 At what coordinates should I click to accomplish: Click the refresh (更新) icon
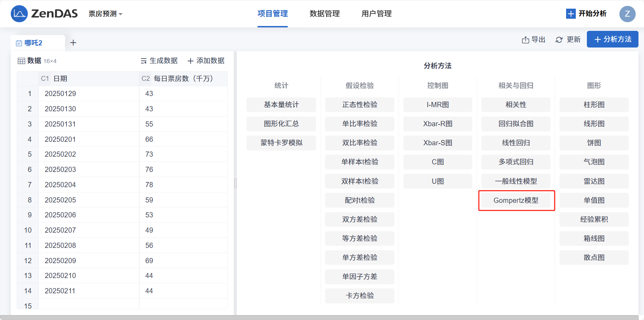click(559, 40)
